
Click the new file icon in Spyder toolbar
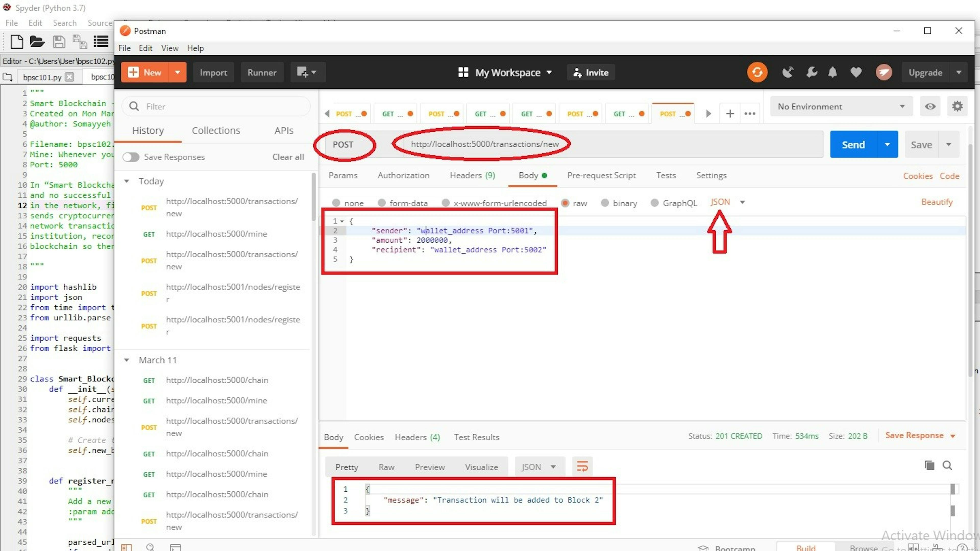[x=16, y=41]
